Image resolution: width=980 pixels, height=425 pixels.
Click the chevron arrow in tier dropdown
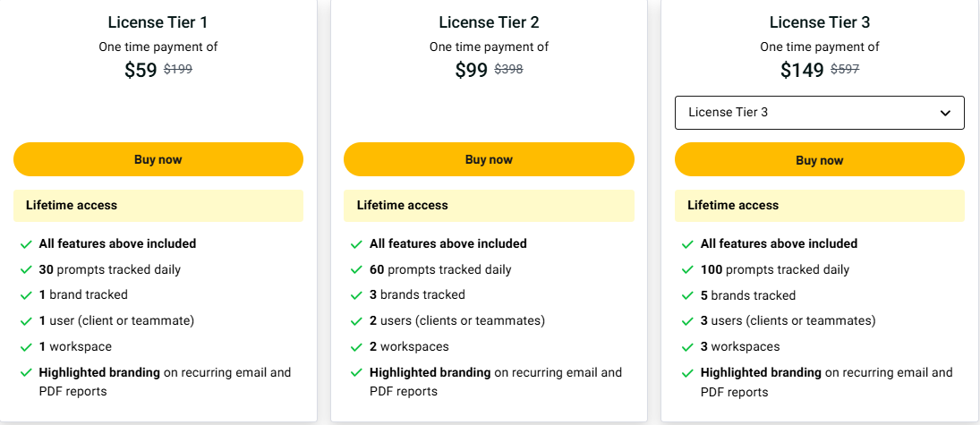coord(945,113)
